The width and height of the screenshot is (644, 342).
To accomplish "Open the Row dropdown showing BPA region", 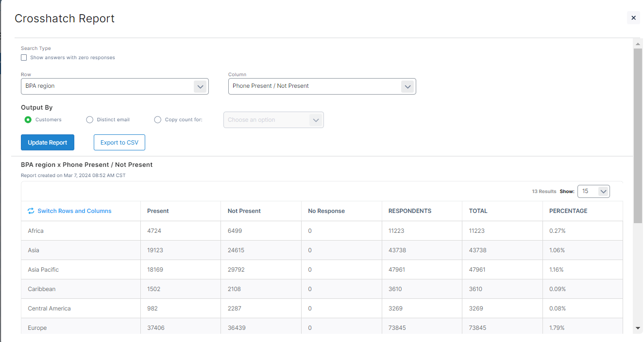I will click(115, 86).
